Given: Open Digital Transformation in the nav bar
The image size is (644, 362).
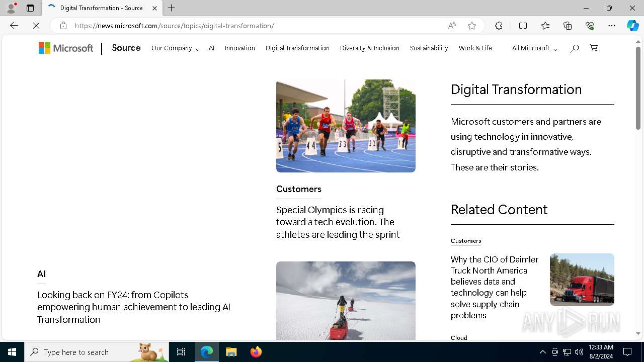Looking at the screenshot, I should point(297,48).
